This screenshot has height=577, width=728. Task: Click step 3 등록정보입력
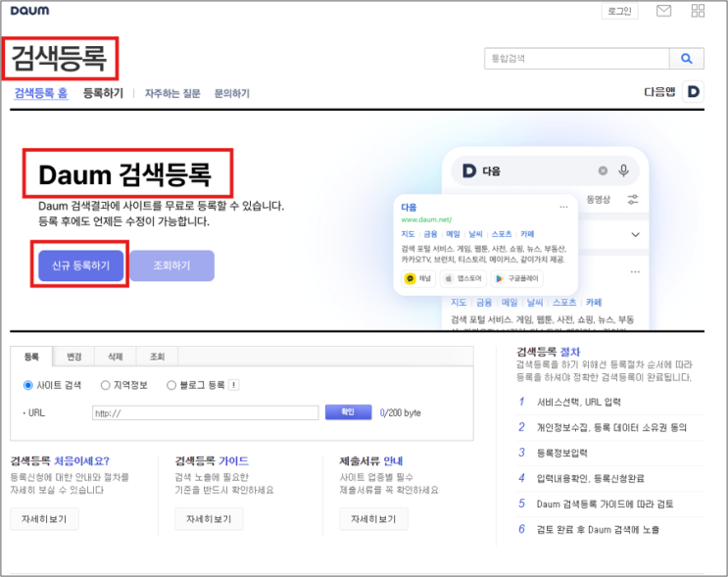pyautogui.click(x=561, y=453)
